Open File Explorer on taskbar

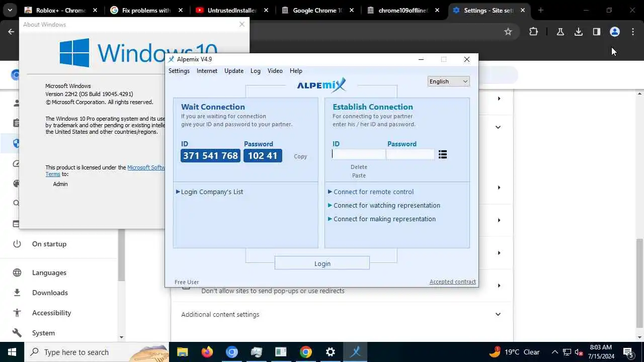tap(182, 352)
